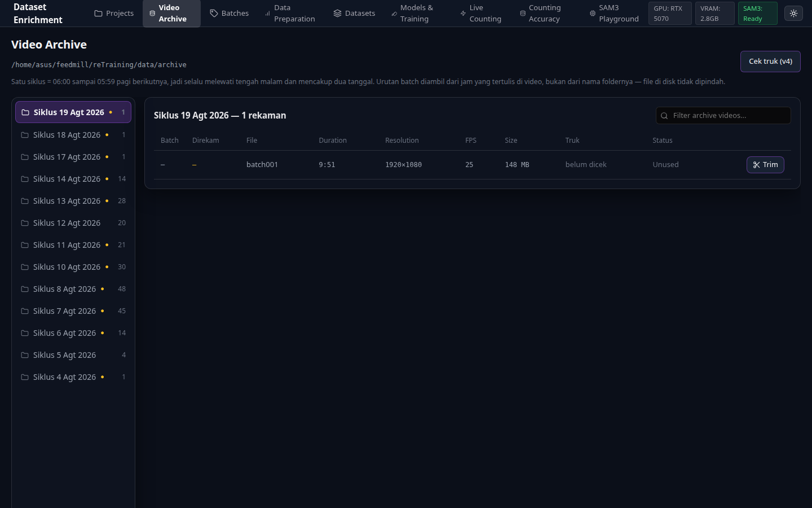
Task: Switch to Live Counting page
Action: [480, 13]
